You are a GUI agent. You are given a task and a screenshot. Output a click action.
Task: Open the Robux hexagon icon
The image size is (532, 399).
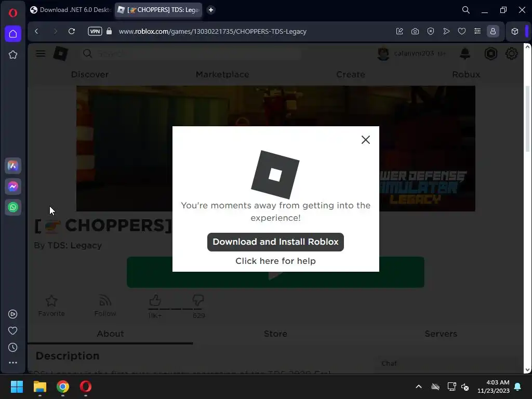(490, 54)
